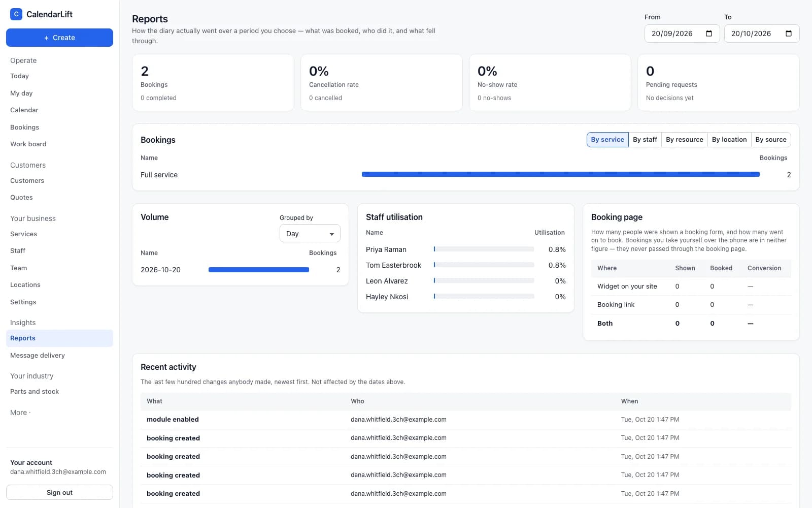This screenshot has width=812, height=508.
Task: Open the Customers link under Customers
Action: (59, 181)
